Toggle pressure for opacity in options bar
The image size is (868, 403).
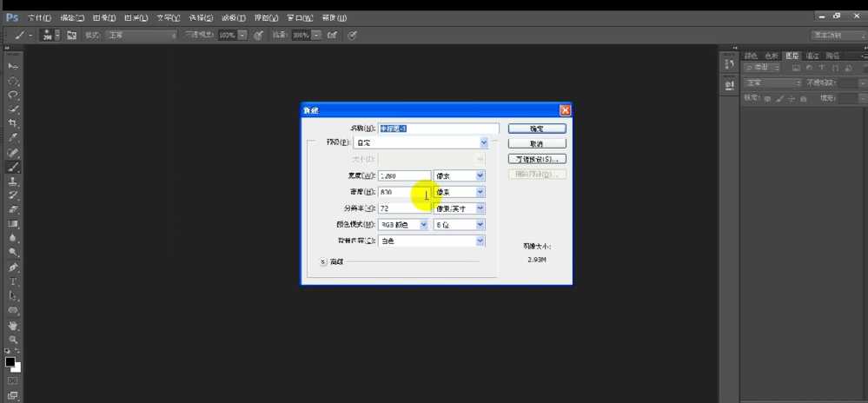(x=259, y=35)
